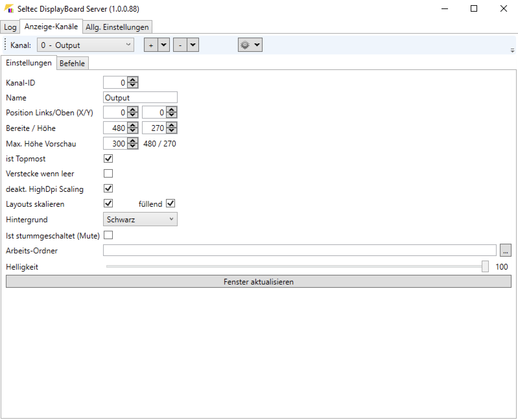Screen dimensions: 518x420
Task: Click the Arbeits-Ordner path input field
Action: tap(300, 250)
